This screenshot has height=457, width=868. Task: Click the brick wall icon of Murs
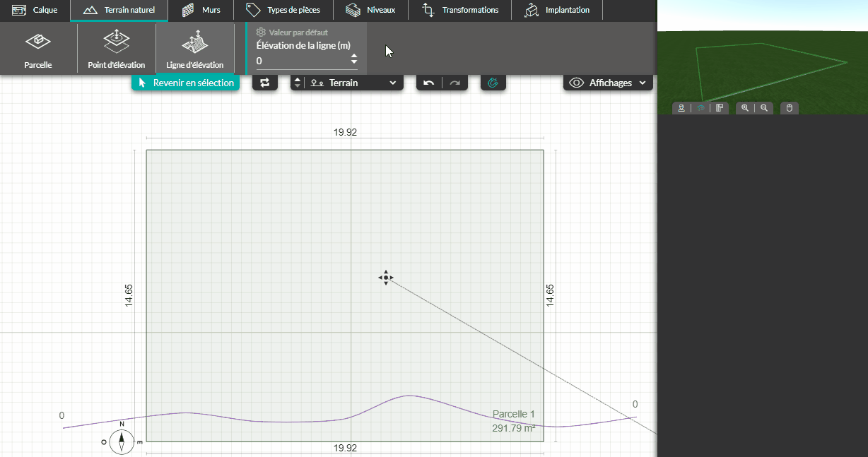coord(188,11)
